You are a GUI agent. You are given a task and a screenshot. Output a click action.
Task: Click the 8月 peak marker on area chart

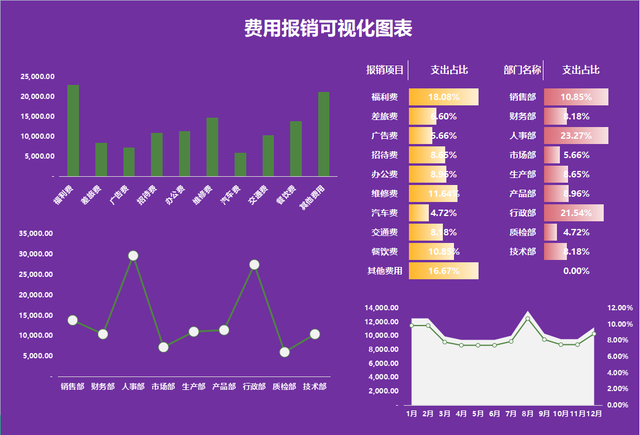tap(528, 318)
